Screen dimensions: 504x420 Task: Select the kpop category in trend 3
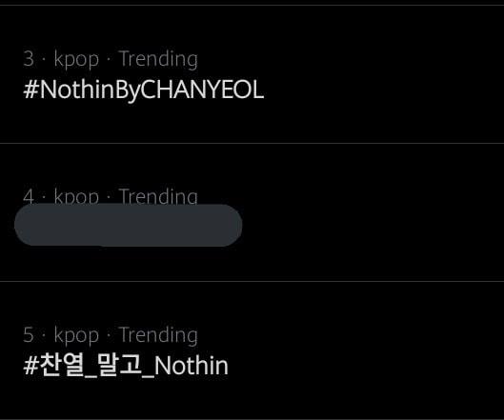(76, 60)
